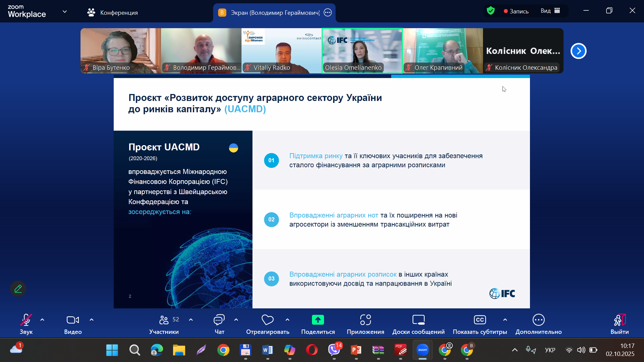The height and width of the screenshot is (362, 644).
Task: Click the encryption shield icon
Action: point(491,11)
